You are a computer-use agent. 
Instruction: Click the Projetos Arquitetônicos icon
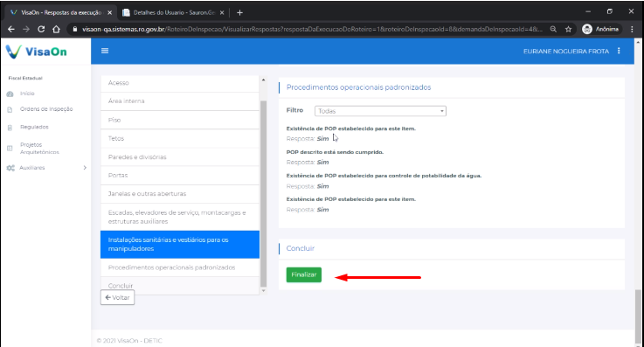[x=10, y=149]
